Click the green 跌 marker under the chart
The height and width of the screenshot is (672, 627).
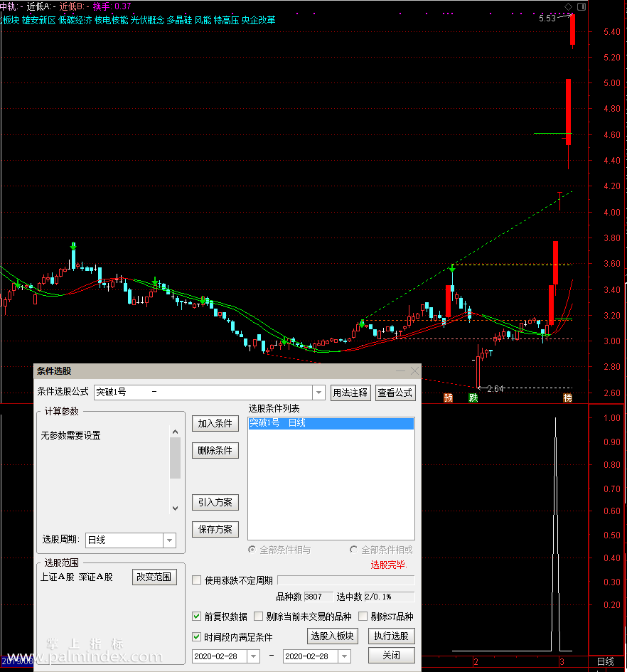pyautogui.click(x=473, y=398)
